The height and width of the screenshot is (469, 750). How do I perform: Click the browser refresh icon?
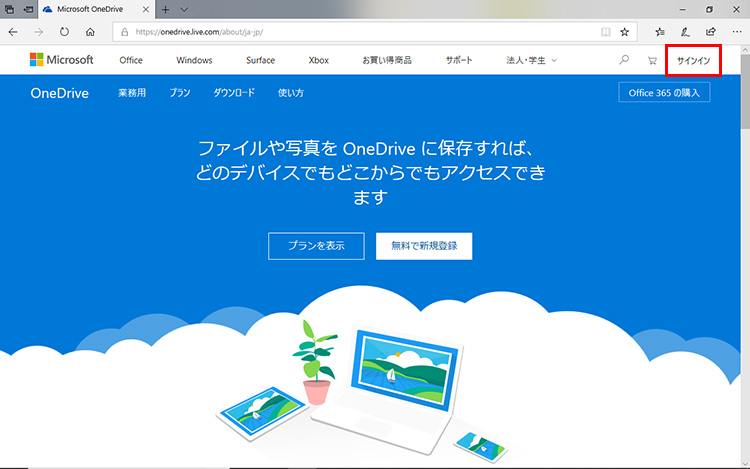[64, 32]
